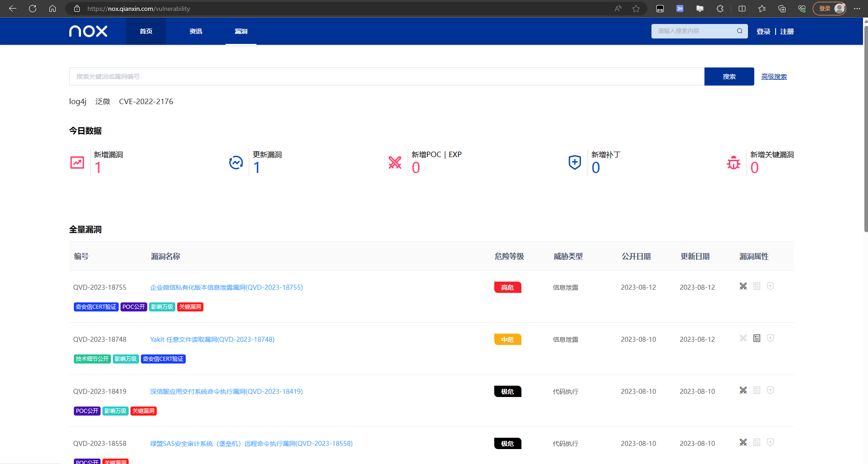868x464 pixels.
Task: Open Yakit 任意文件读取漏洞 entry
Action: 212,340
